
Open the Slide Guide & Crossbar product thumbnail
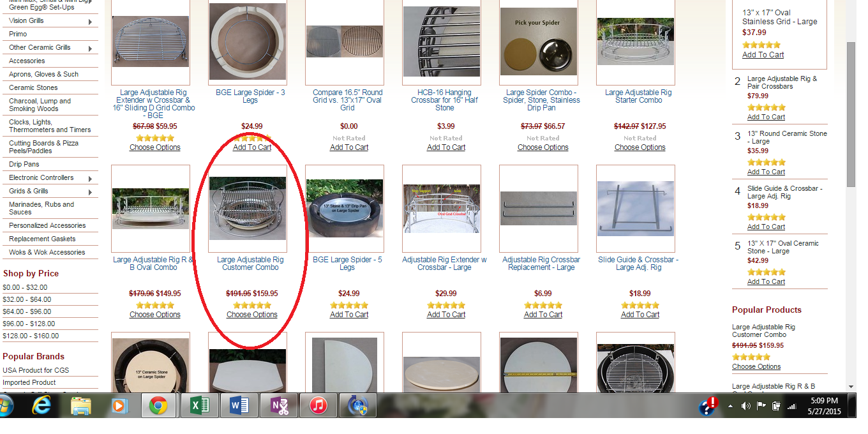tap(636, 208)
